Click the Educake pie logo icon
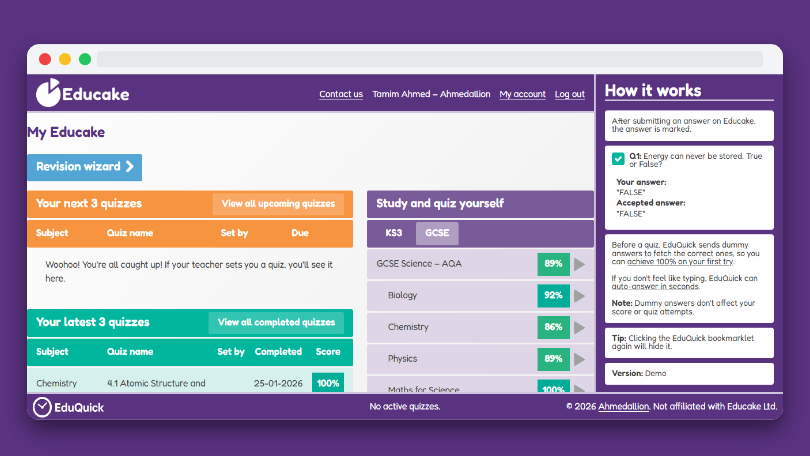The height and width of the screenshot is (456, 810). pyautogui.click(x=49, y=93)
